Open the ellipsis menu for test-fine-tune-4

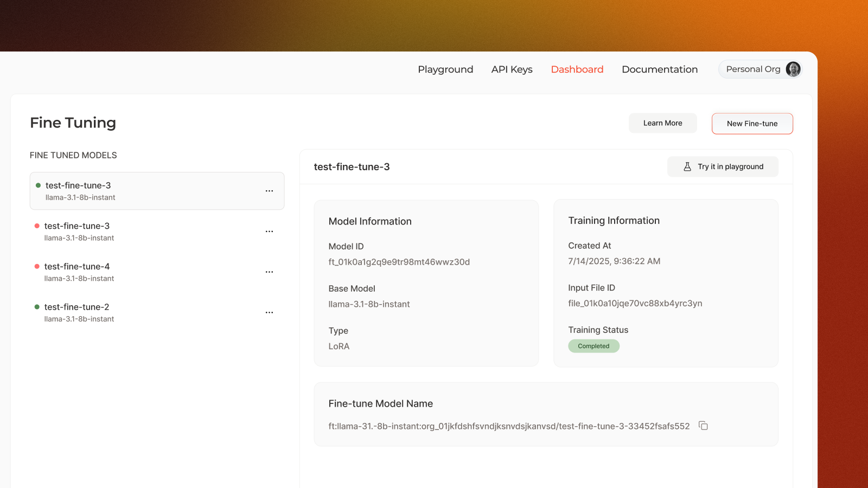coord(270,272)
